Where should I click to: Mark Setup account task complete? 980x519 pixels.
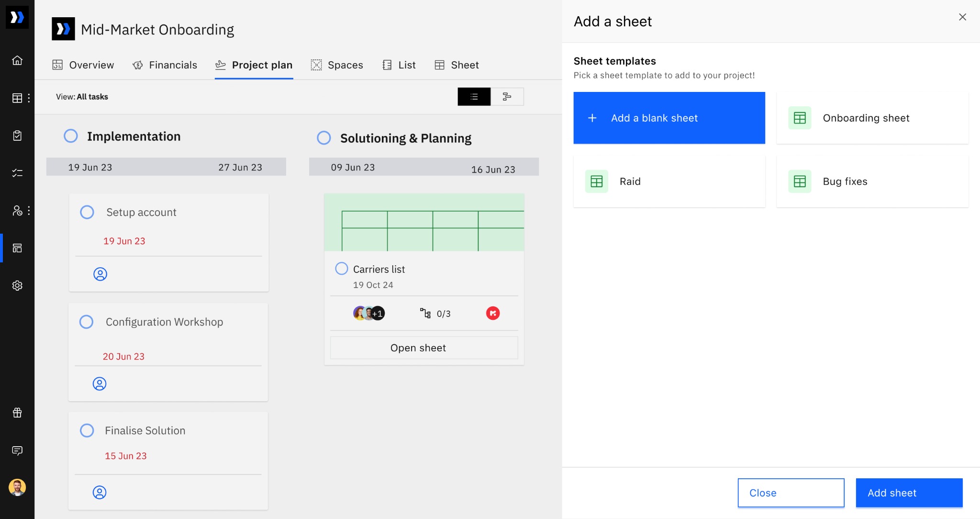(87, 212)
